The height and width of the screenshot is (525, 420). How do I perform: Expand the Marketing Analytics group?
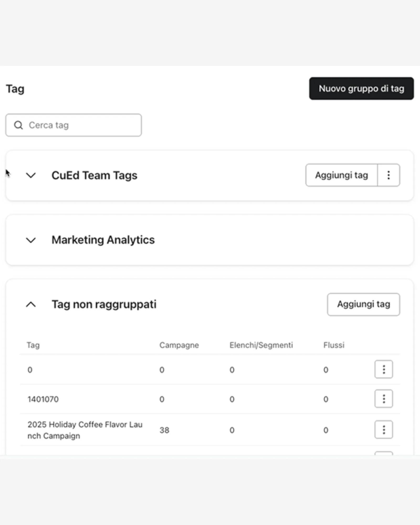pyautogui.click(x=31, y=240)
